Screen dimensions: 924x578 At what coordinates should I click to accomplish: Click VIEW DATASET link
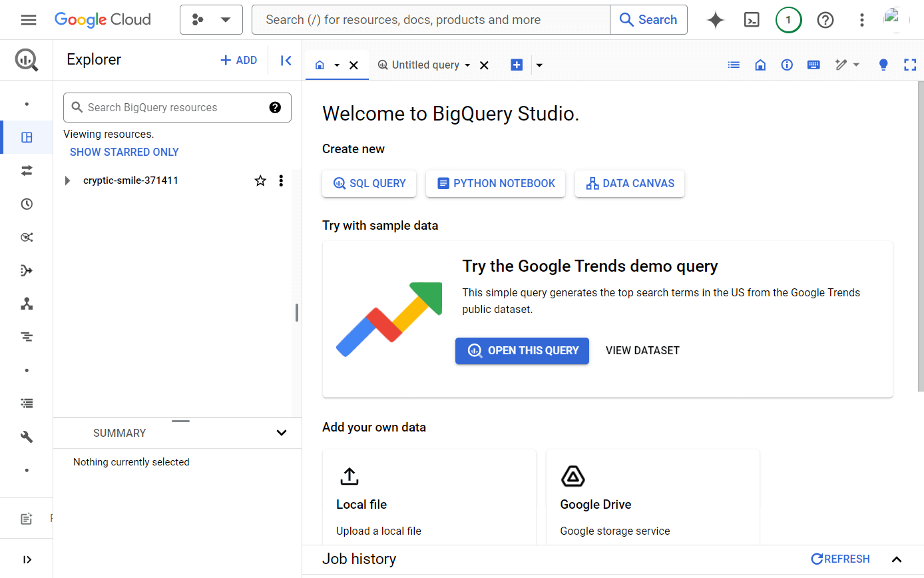tap(642, 351)
